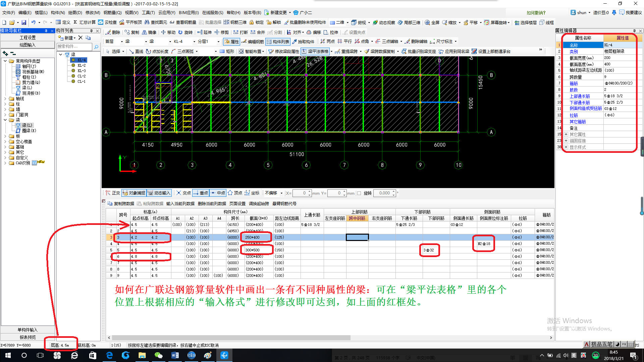Expand 锚固搭接 in property editor
This screenshot has height=362, width=644.
pos(566,141)
